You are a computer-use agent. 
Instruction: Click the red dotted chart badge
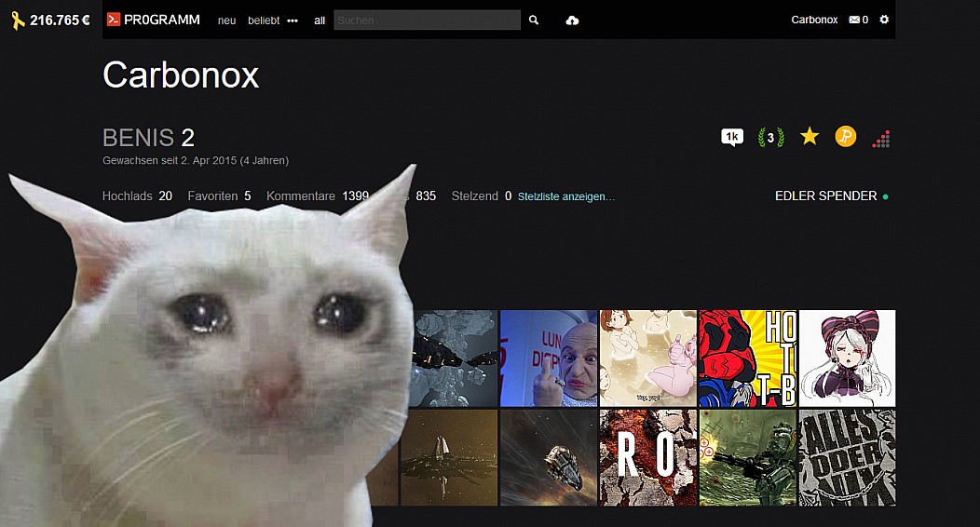tap(881, 139)
